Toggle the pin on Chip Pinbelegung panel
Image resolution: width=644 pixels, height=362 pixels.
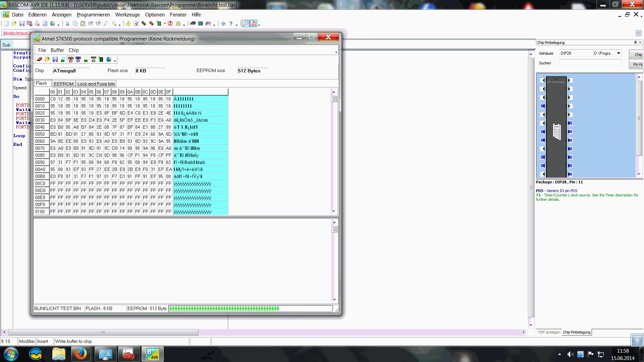(x=635, y=43)
